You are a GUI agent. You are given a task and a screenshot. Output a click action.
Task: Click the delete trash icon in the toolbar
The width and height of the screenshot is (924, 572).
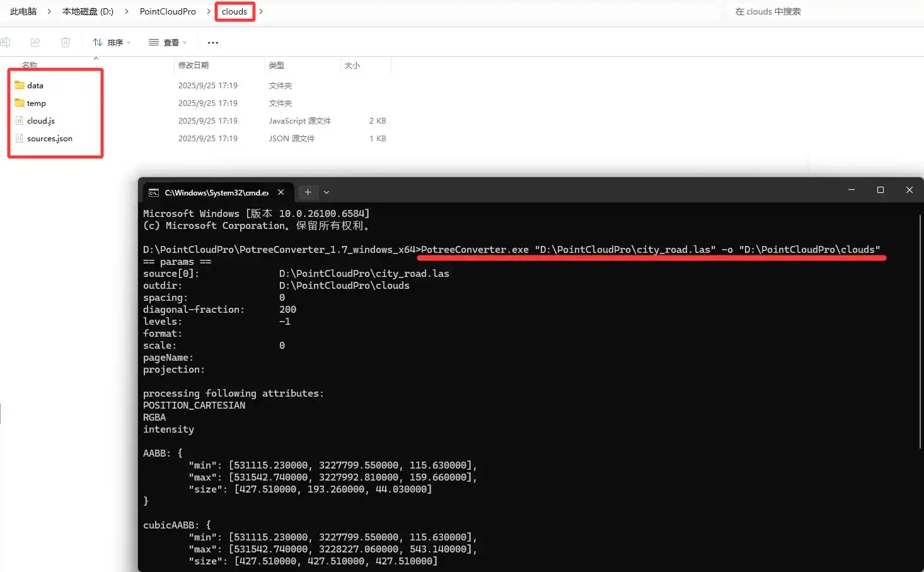point(65,42)
